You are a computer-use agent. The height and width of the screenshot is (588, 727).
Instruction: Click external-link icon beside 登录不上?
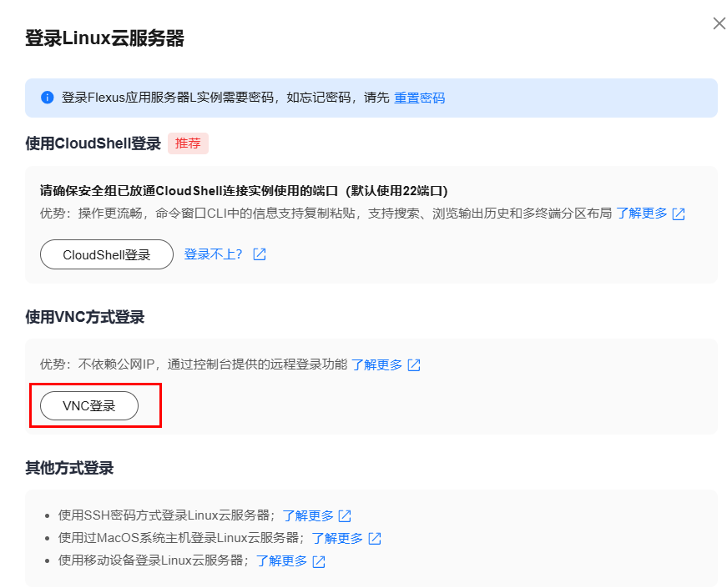259,254
